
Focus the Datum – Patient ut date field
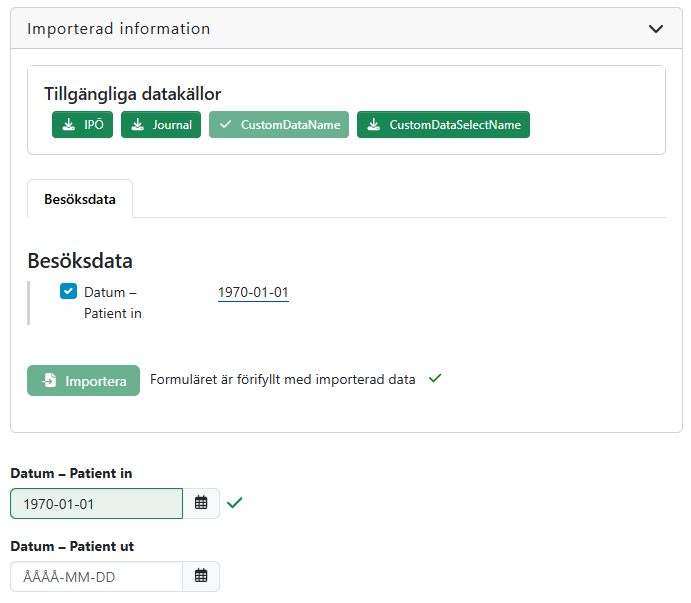click(97, 576)
